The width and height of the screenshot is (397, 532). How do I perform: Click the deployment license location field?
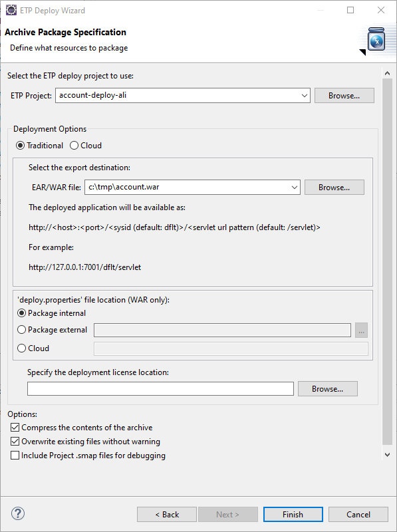[x=160, y=389]
